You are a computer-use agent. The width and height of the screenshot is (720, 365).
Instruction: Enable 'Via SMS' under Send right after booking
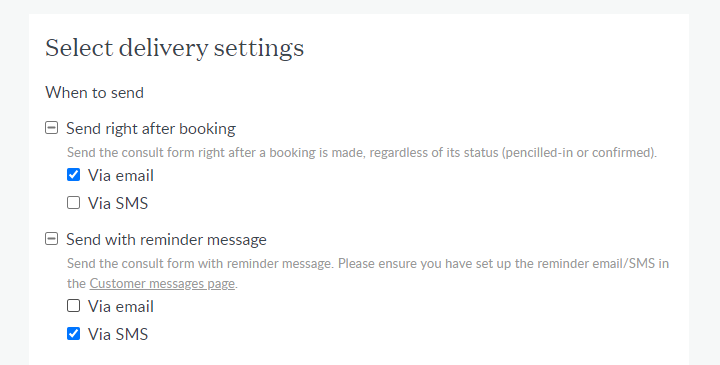[73, 202]
